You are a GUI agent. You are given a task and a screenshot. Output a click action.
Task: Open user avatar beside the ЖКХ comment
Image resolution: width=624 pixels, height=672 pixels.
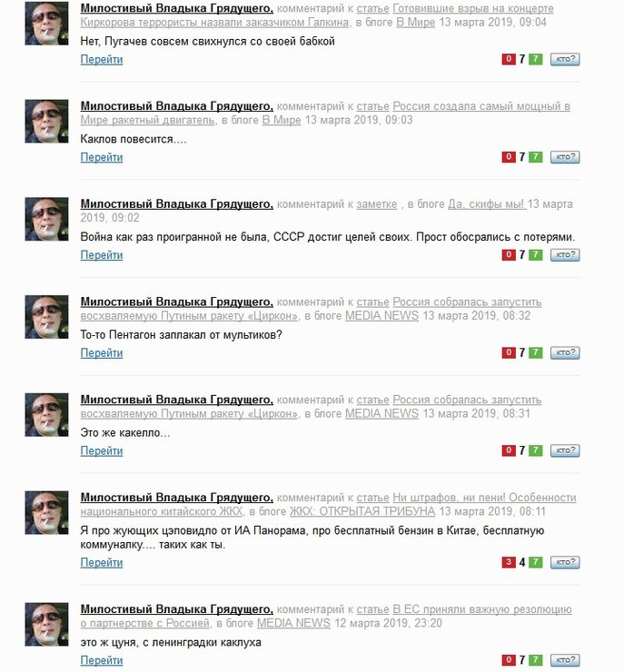point(46,512)
